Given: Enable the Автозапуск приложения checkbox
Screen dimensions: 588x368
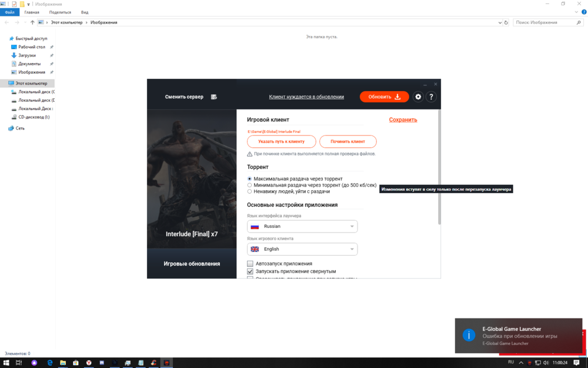Looking at the screenshot, I should click(x=250, y=264).
